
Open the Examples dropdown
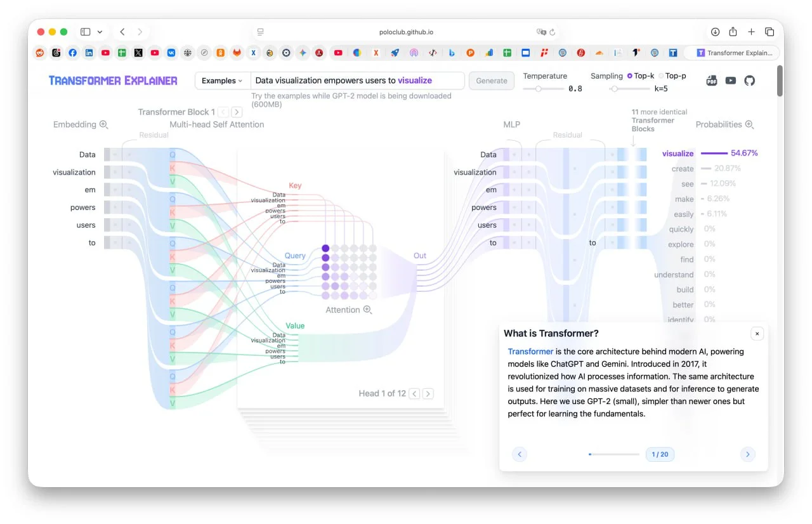point(222,81)
